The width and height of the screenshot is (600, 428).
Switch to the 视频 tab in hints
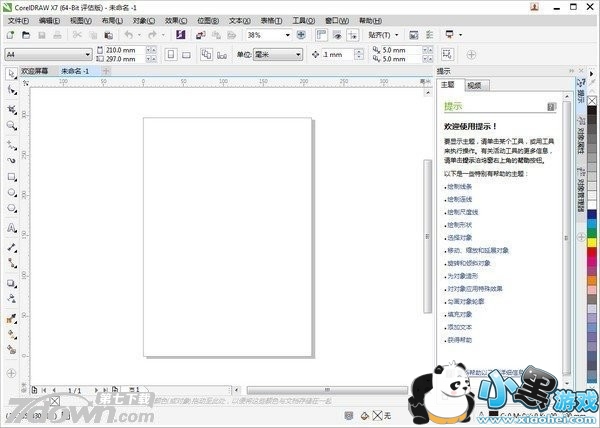pos(473,86)
